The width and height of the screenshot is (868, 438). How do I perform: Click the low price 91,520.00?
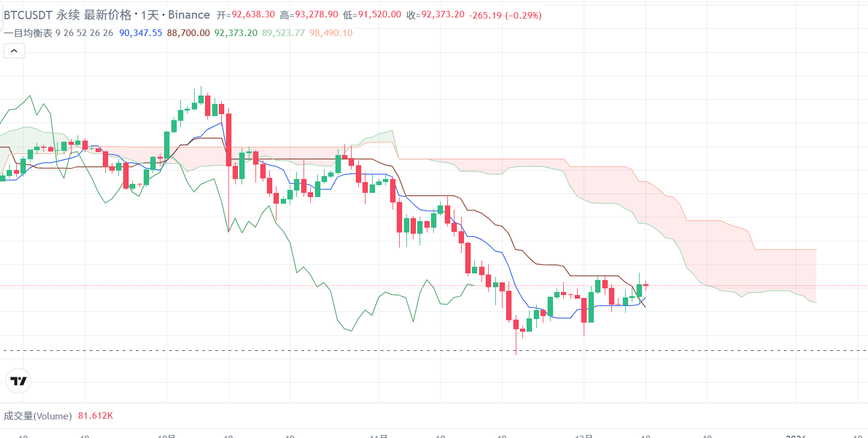click(x=379, y=15)
